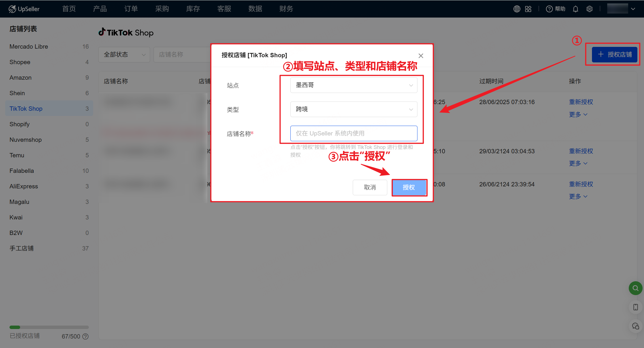This screenshot has width=644, height=348.
Task: Open the notification bell
Action: [575, 9]
